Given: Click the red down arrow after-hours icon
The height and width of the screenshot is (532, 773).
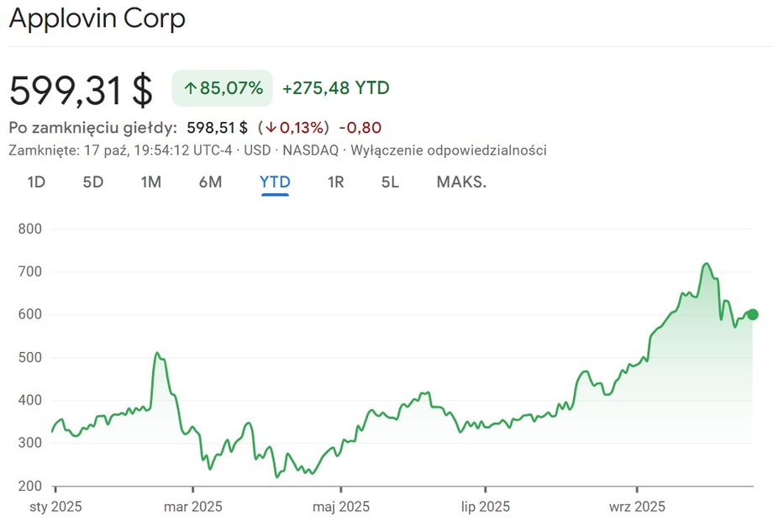Looking at the screenshot, I should pos(271,128).
